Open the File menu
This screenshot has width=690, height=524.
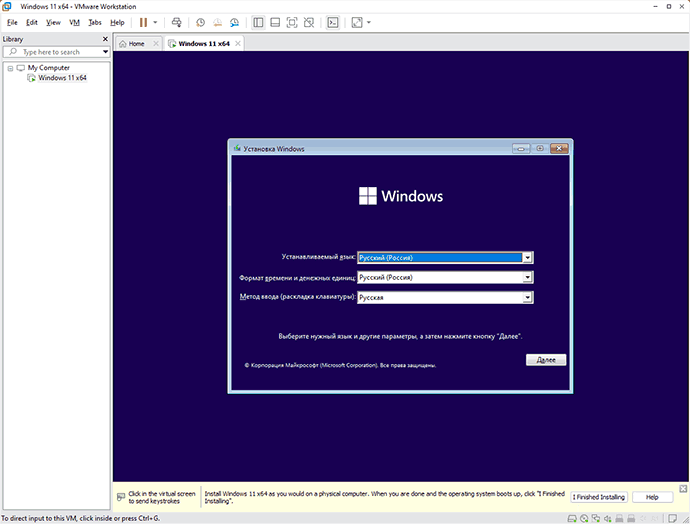(12, 22)
